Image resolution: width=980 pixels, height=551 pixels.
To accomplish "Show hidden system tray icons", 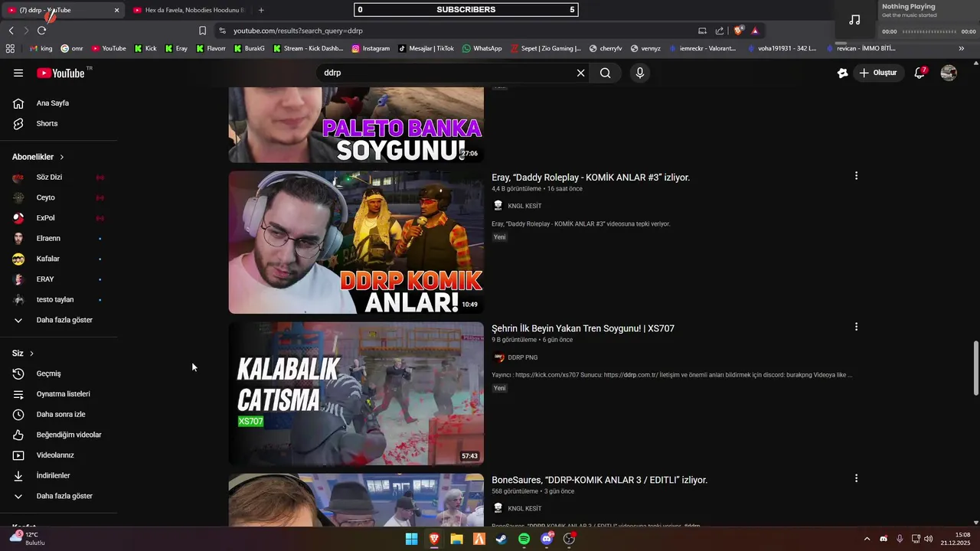I will point(867,539).
